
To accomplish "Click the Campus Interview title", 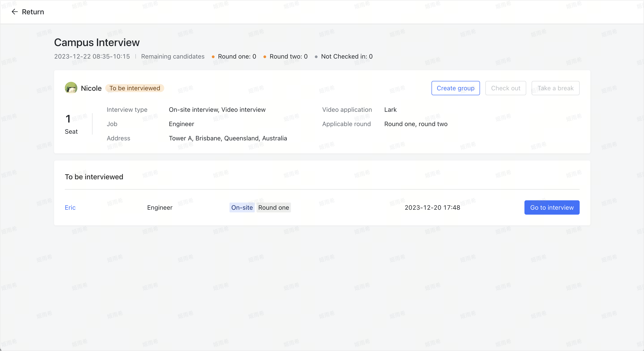I will pyautogui.click(x=97, y=42).
